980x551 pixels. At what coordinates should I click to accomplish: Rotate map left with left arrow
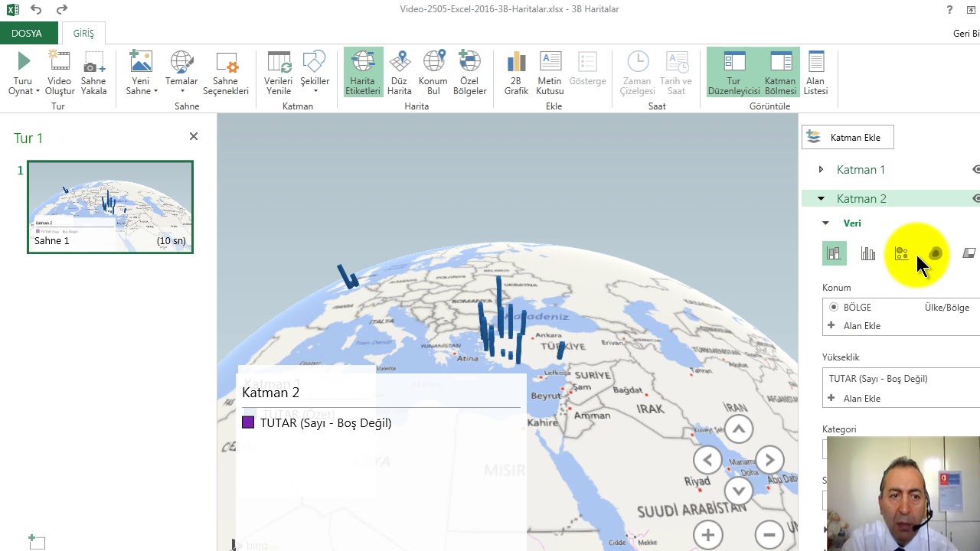tap(707, 460)
